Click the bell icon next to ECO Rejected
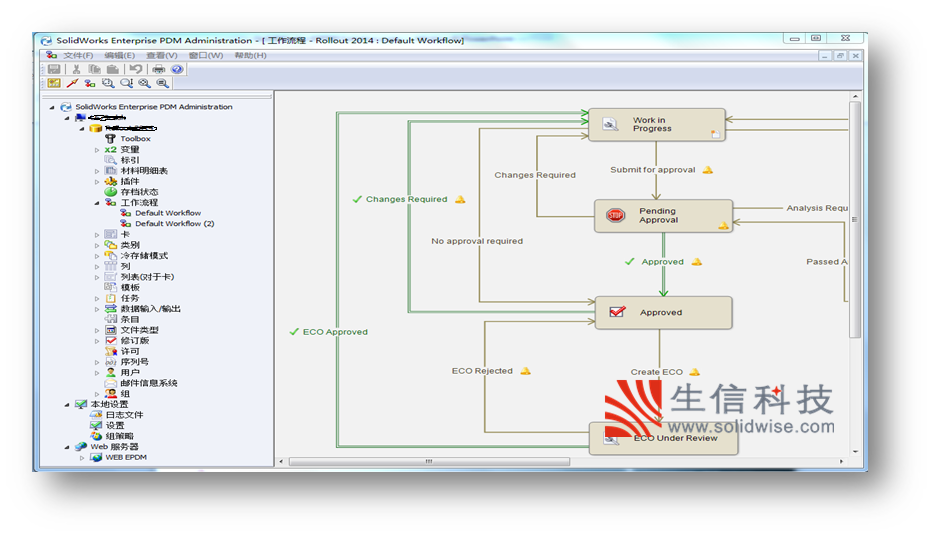Image resolution: width=933 pixels, height=537 pixels. pyautogui.click(x=525, y=371)
